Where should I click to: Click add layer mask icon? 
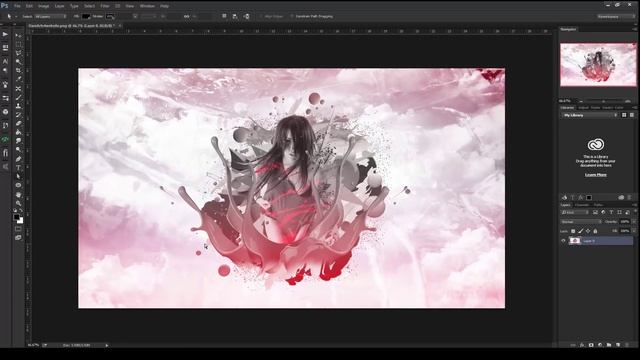point(591,345)
